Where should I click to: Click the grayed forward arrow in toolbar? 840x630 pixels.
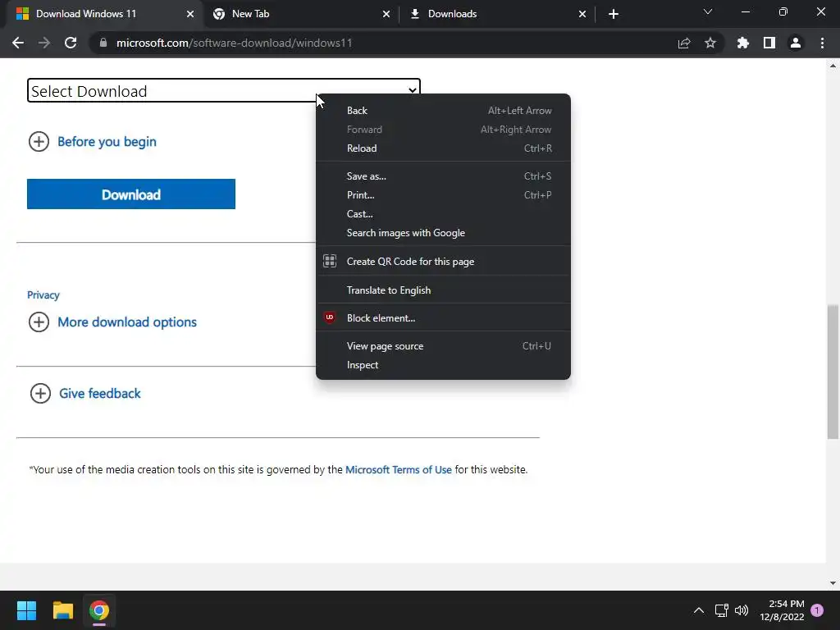pyautogui.click(x=44, y=43)
